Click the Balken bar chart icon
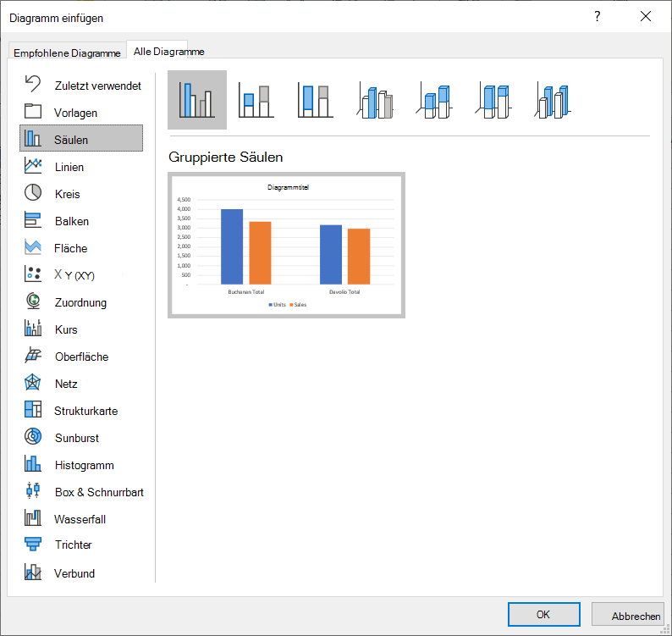This screenshot has height=636, width=672. tap(33, 220)
